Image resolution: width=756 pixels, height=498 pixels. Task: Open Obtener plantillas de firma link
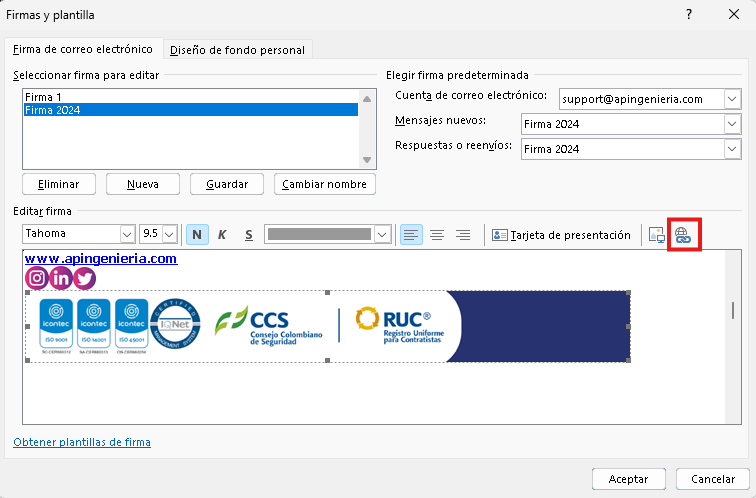point(82,442)
